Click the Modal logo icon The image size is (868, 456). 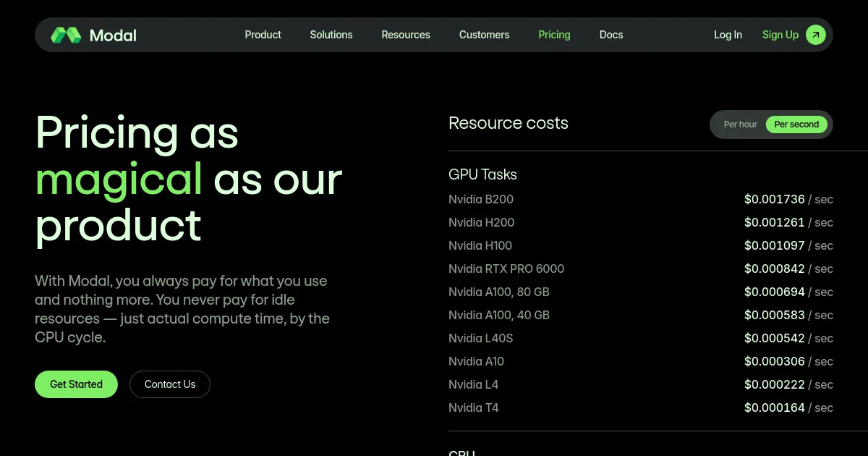tap(66, 35)
